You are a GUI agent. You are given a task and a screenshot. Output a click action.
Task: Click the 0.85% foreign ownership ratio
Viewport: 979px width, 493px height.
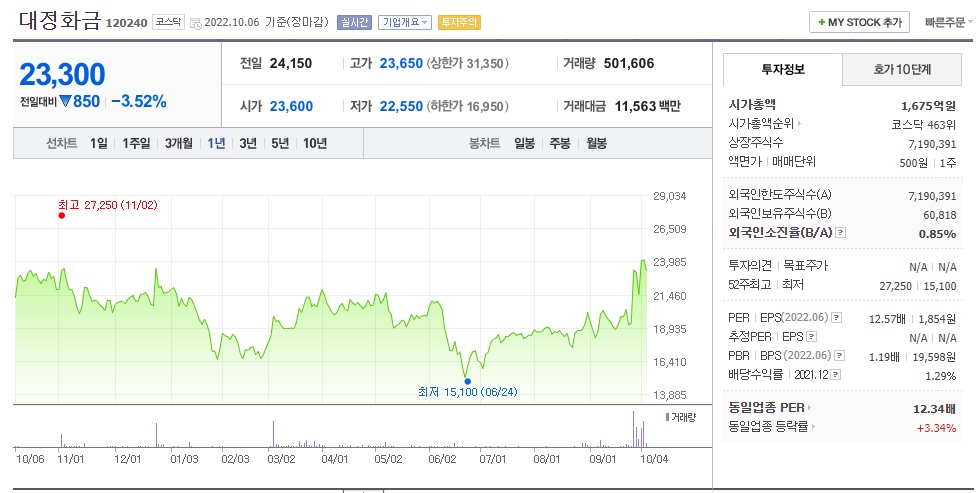pos(937,234)
